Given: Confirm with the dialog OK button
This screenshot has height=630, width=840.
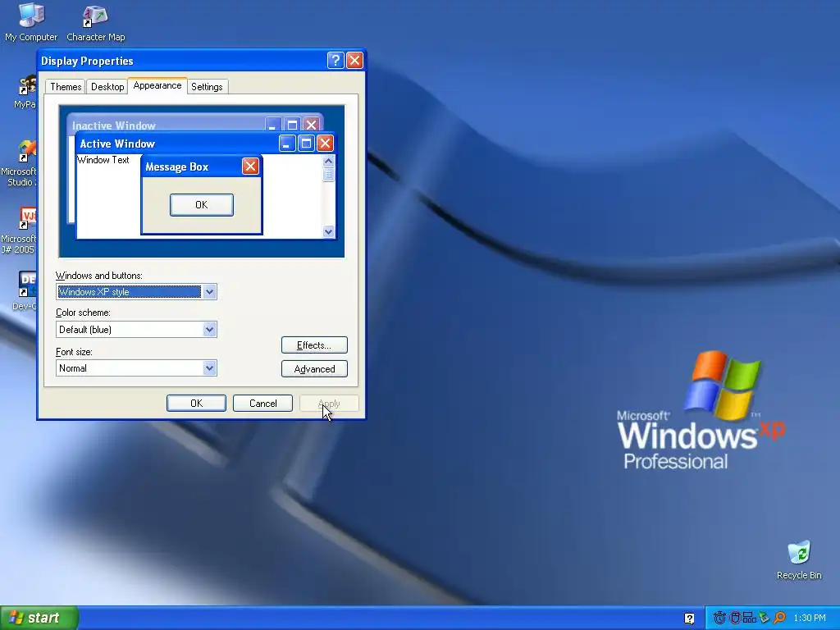Looking at the screenshot, I should tap(196, 403).
